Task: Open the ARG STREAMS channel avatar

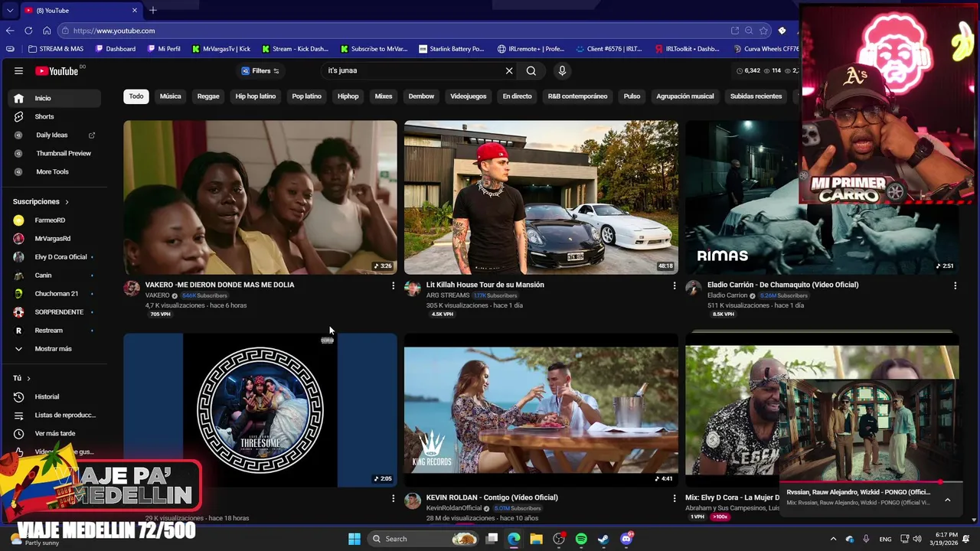Action: [413, 289]
